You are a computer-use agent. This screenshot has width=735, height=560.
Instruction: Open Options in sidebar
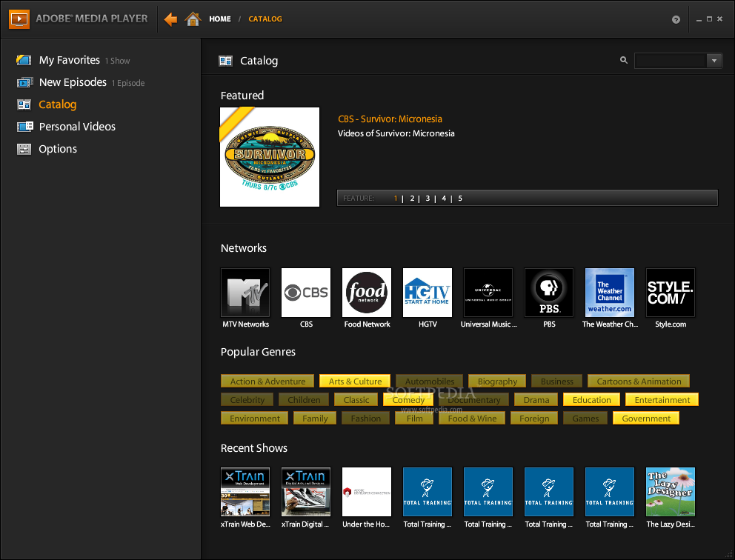tap(58, 149)
